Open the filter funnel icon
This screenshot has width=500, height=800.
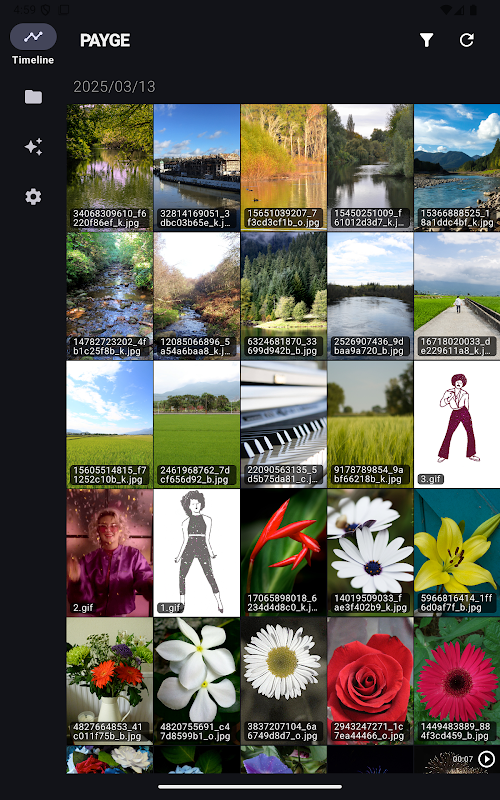coord(426,40)
